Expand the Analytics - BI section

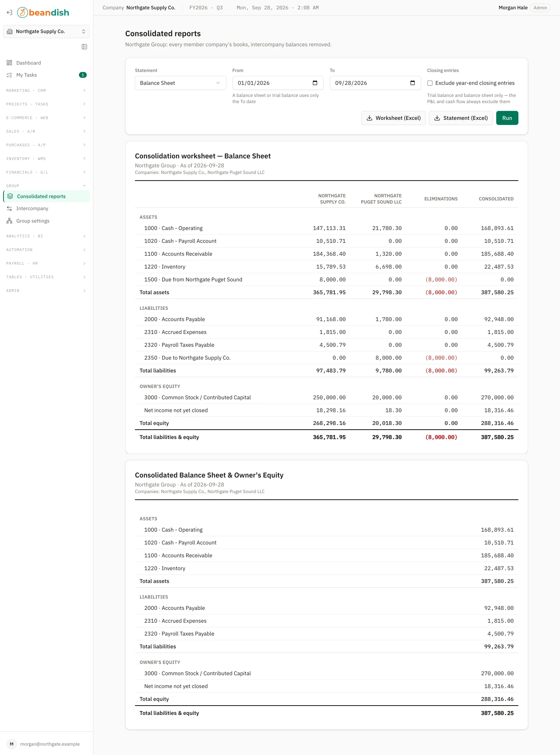[x=46, y=236]
